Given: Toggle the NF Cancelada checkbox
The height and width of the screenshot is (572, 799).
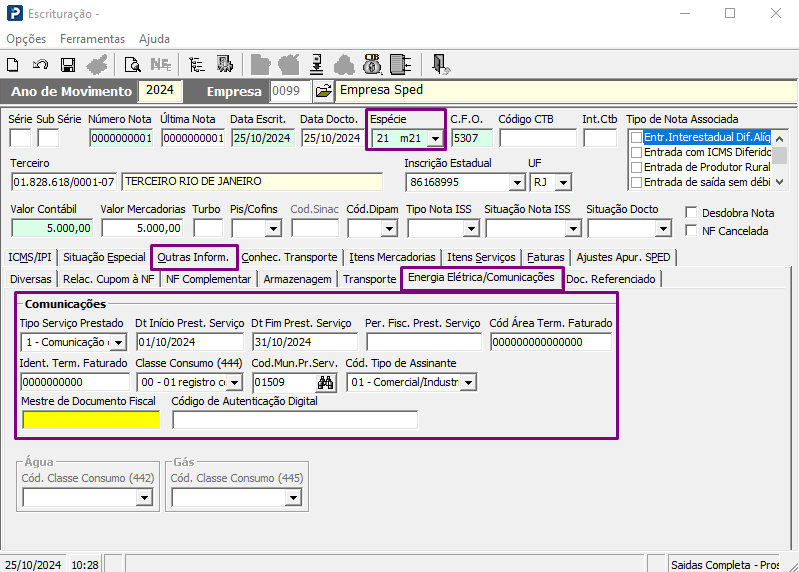Looking at the screenshot, I should tap(692, 230).
